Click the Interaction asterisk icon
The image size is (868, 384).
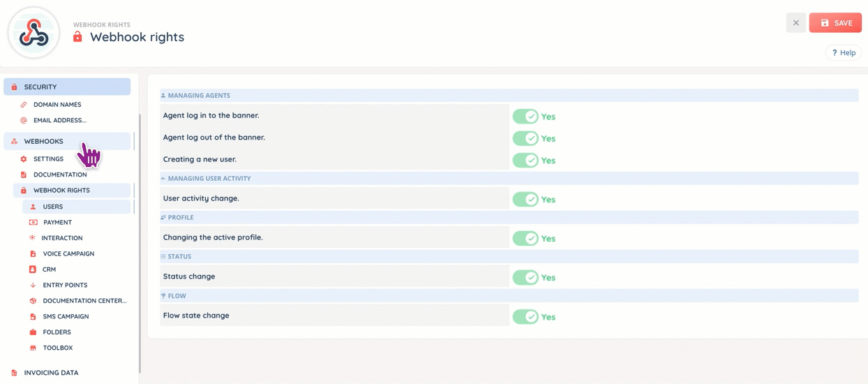32,238
